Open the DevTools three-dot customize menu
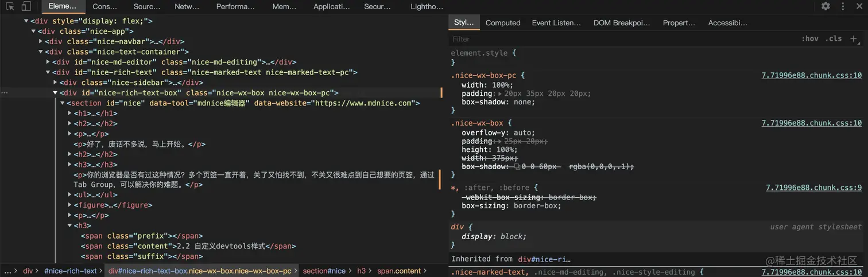 [842, 6]
